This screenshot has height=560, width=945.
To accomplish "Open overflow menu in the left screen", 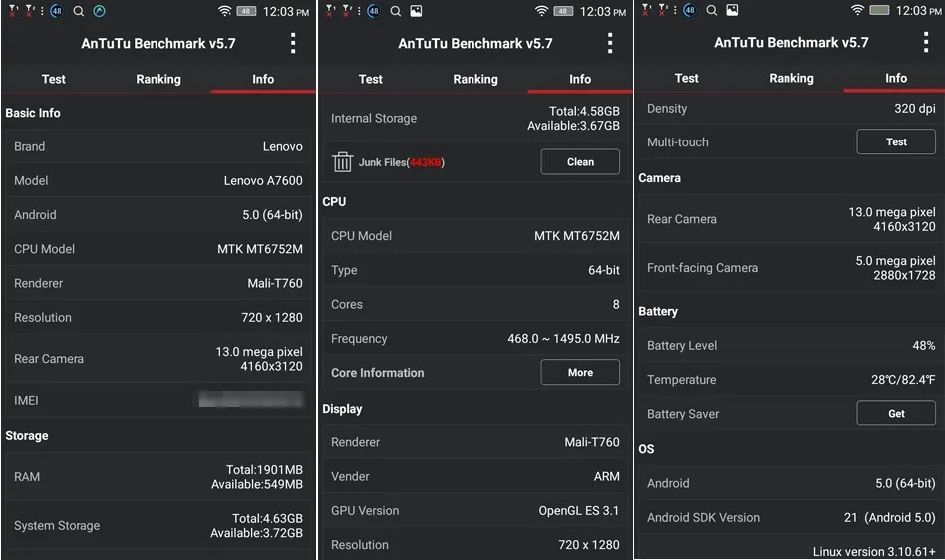I will [293, 44].
